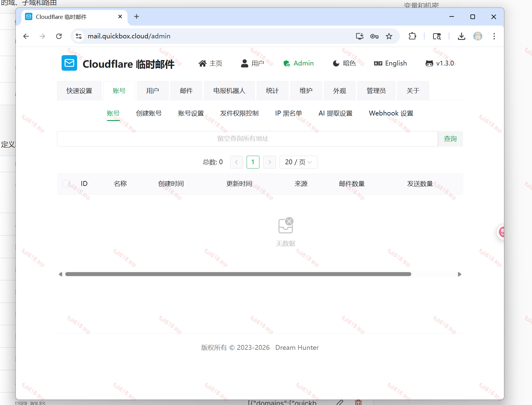Open the 统计 tab

coord(273,91)
